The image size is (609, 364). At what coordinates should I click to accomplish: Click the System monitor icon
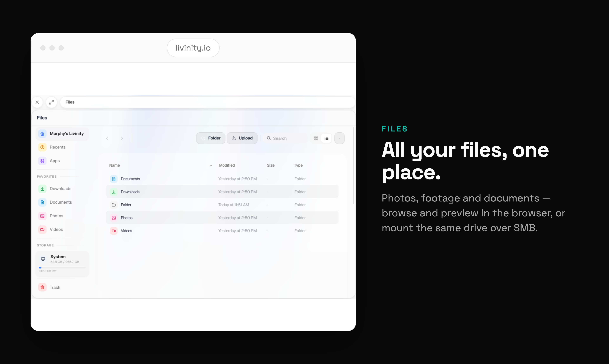(43, 259)
